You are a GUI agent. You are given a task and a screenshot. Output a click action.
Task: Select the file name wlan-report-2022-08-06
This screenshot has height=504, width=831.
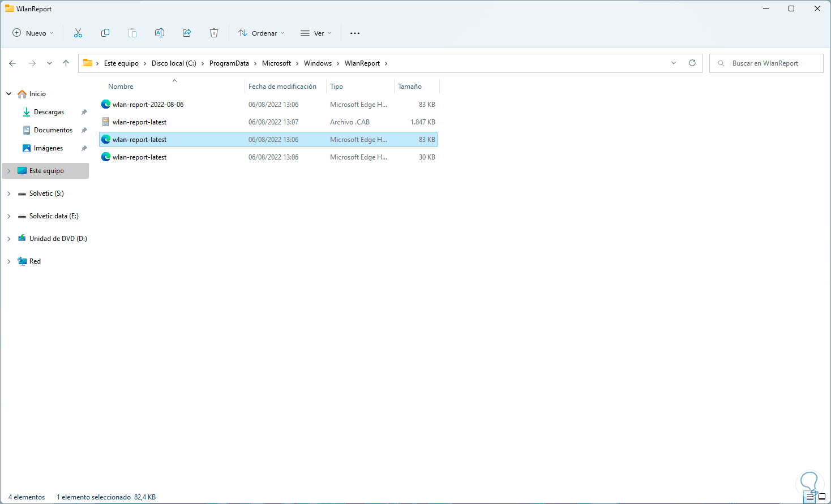148,105
